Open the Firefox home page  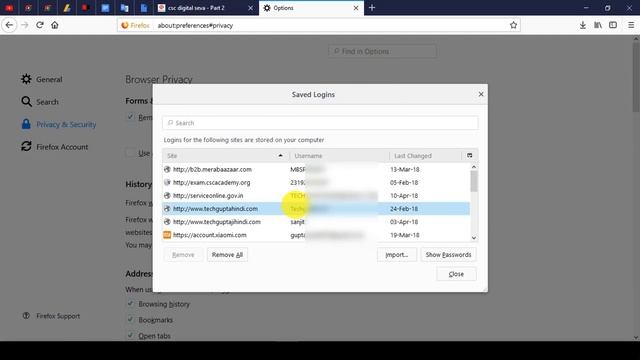(55, 25)
